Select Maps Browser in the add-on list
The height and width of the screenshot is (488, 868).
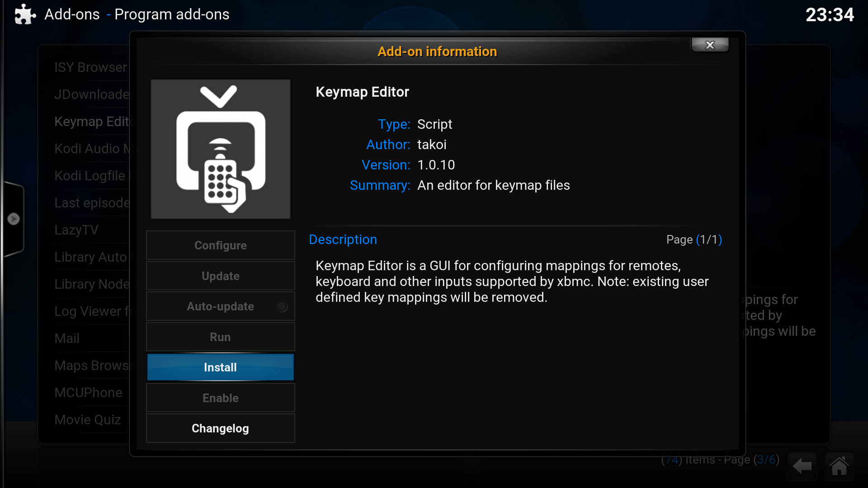tap(92, 366)
